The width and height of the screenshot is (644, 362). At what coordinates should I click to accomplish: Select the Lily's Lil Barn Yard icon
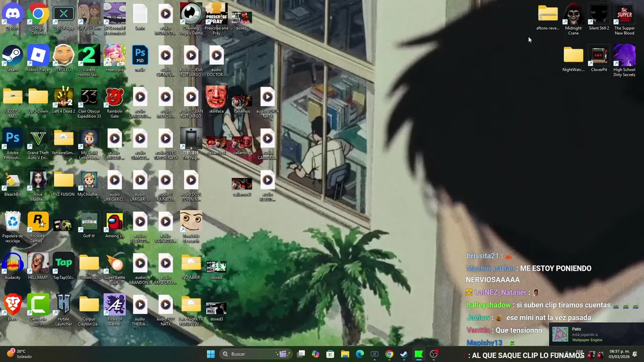[x=89, y=19]
